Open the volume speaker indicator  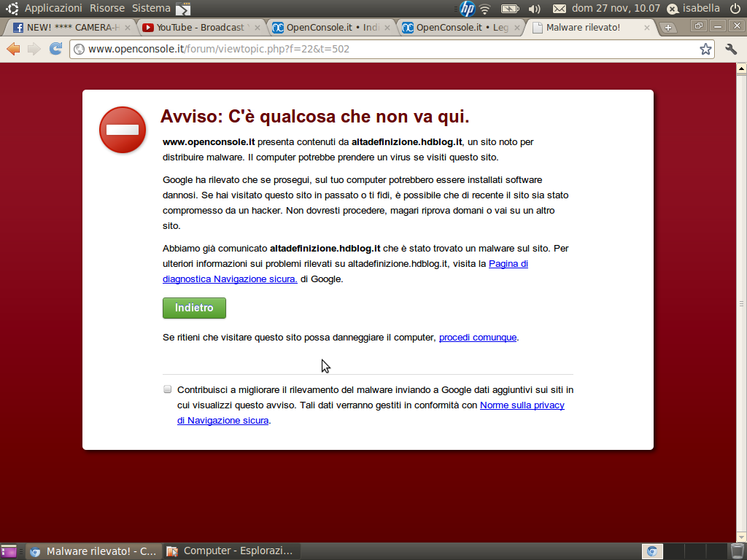[x=535, y=9]
